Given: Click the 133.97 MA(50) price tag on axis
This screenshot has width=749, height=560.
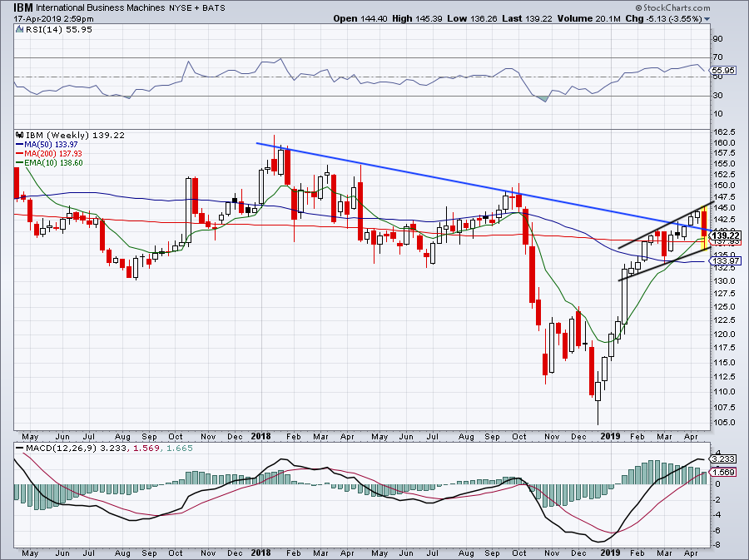Looking at the screenshot, I should coord(726,260).
